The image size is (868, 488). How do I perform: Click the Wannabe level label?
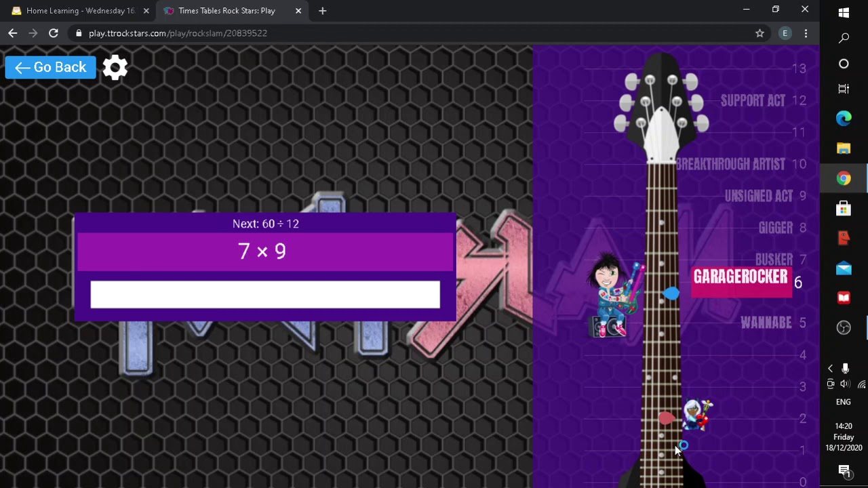(766, 323)
